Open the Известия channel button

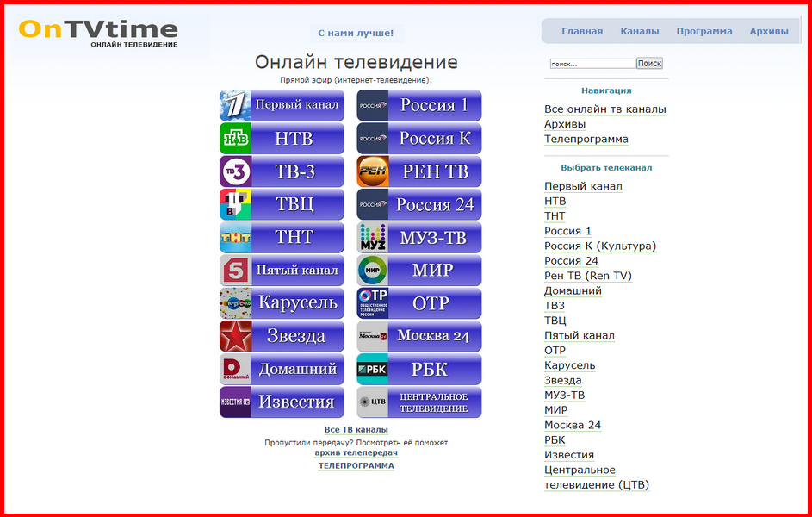click(x=282, y=402)
